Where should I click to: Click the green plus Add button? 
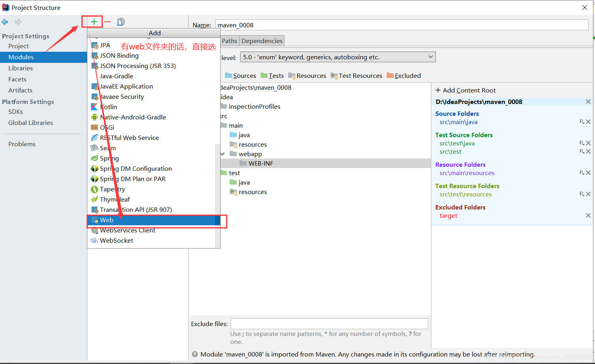tap(94, 22)
